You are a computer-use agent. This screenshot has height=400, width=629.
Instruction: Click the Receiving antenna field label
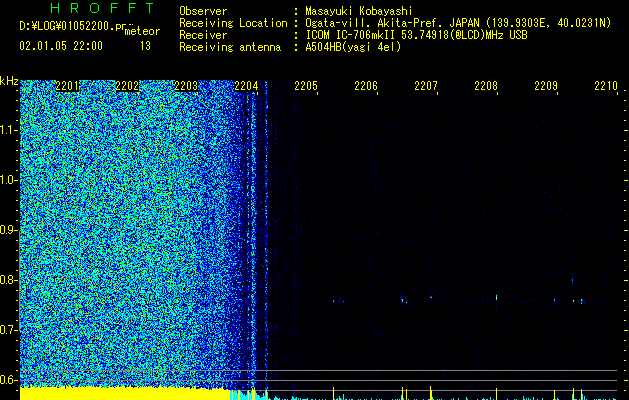[230, 47]
